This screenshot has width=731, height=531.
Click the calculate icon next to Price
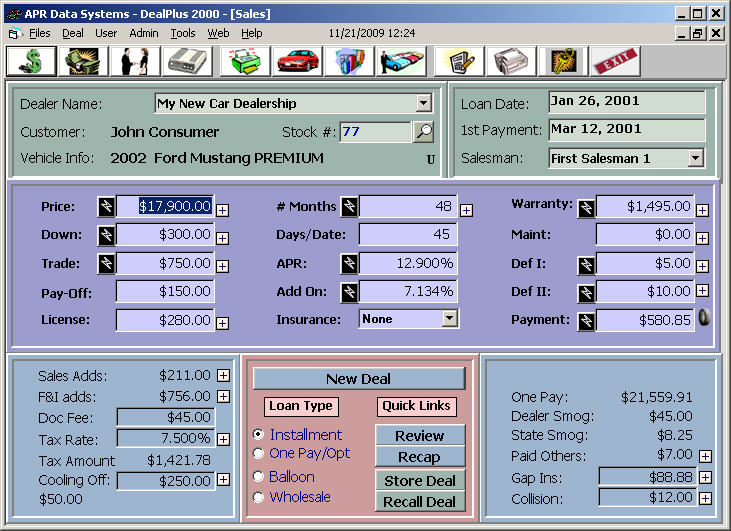point(106,207)
